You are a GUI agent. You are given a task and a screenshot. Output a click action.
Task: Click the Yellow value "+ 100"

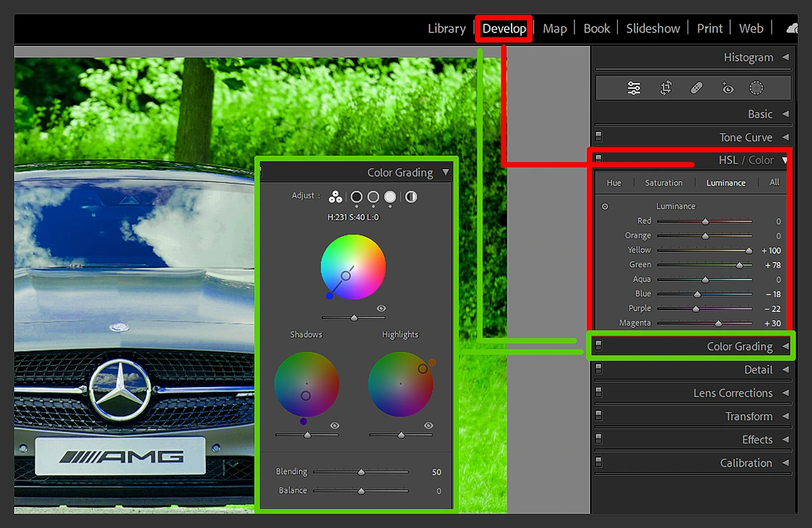[771, 250]
